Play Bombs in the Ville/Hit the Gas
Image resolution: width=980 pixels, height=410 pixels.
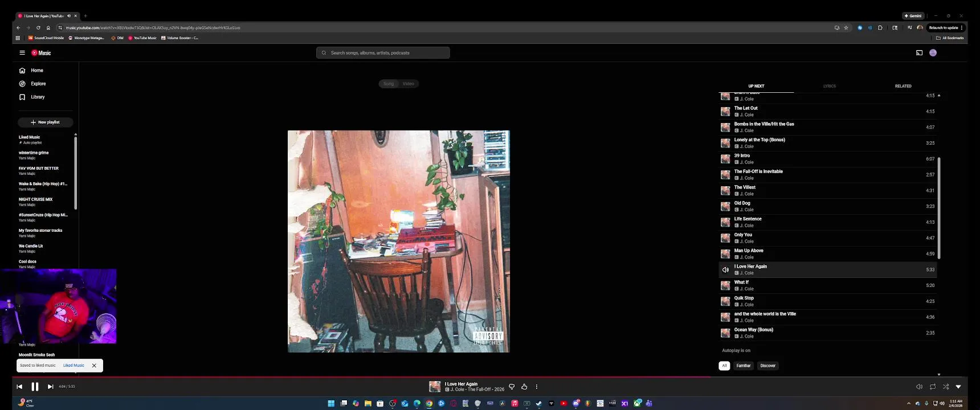coord(827,128)
